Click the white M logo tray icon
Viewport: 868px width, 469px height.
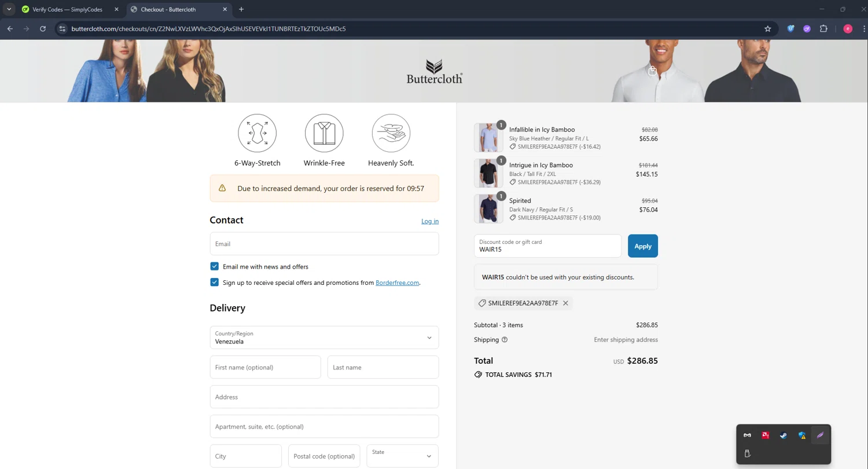[x=747, y=435]
